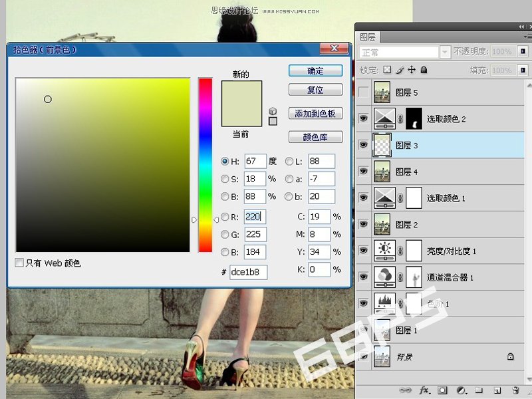
Task: Click the 图层 1 layer thumbnail
Action: tap(382, 330)
